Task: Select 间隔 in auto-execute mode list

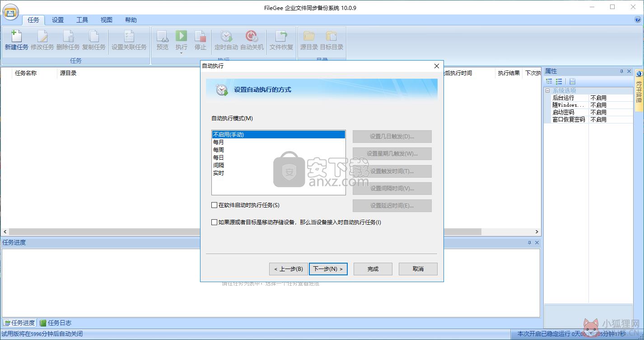Action: tap(279, 165)
